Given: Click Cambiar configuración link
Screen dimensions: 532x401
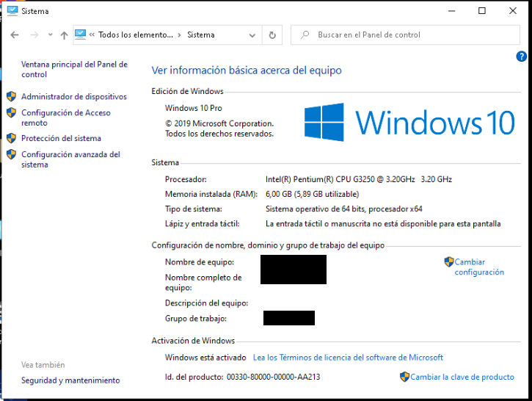Looking at the screenshot, I should point(479,267).
